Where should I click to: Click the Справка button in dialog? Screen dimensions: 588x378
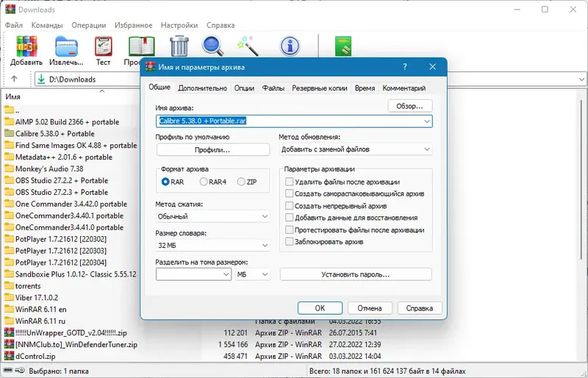[x=420, y=308]
